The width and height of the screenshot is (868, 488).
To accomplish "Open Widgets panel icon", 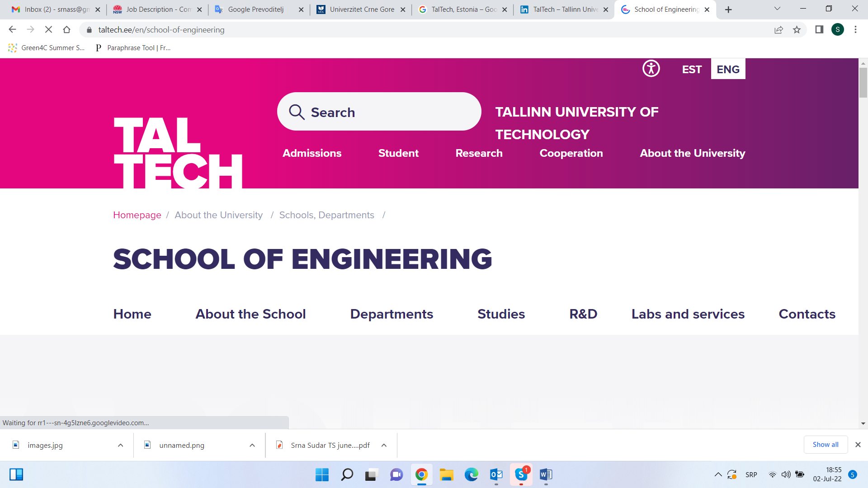I will coord(16,474).
